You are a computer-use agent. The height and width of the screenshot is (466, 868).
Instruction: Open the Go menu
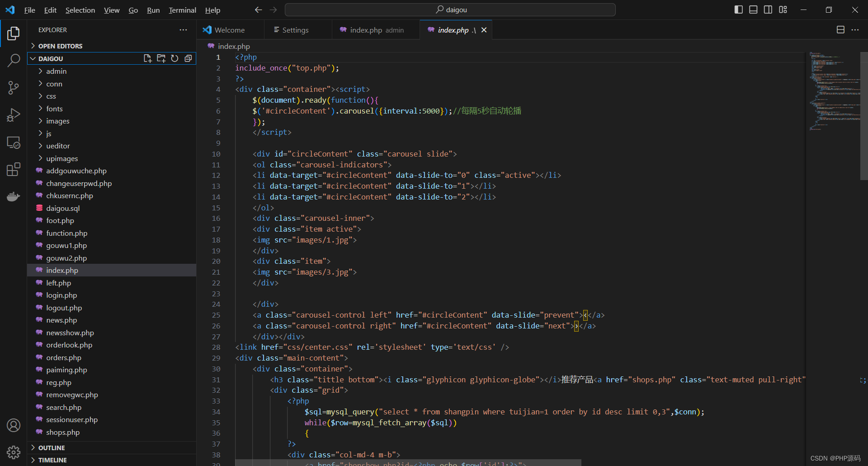pyautogui.click(x=133, y=10)
